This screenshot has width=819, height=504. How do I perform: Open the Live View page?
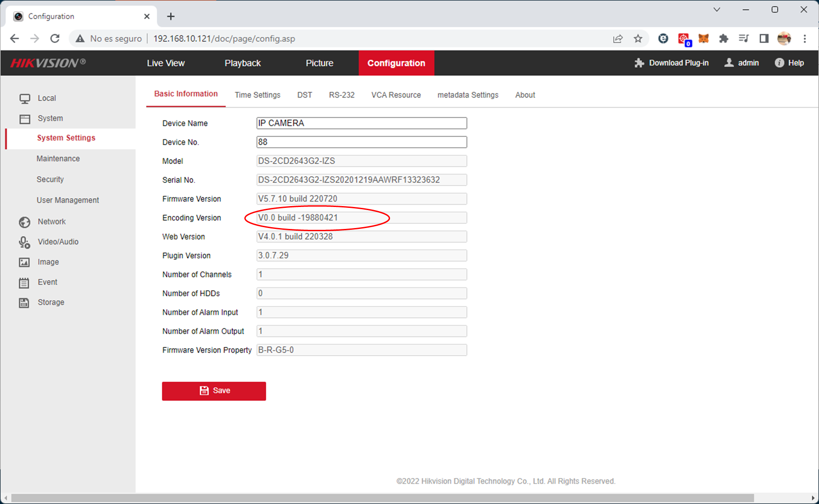click(165, 63)
